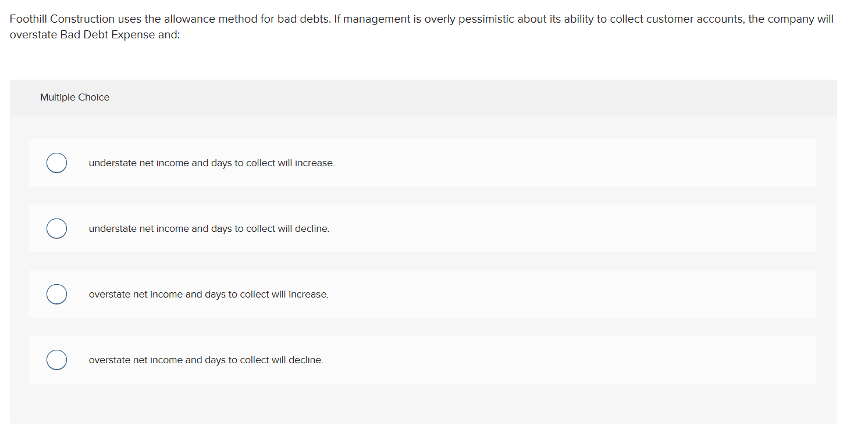The image size is (868, 444).
Task: Click the gray header bar above answers
Action: point(424,97)
